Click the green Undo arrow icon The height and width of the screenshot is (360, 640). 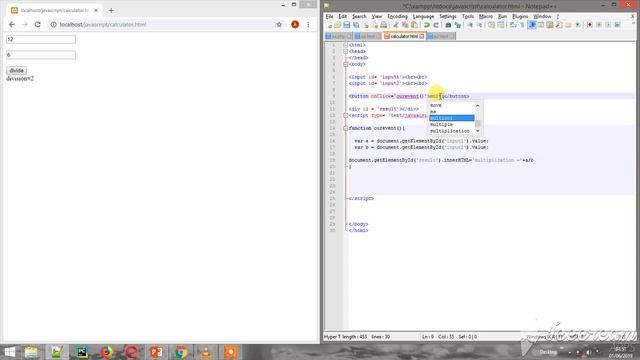point(427,25)
